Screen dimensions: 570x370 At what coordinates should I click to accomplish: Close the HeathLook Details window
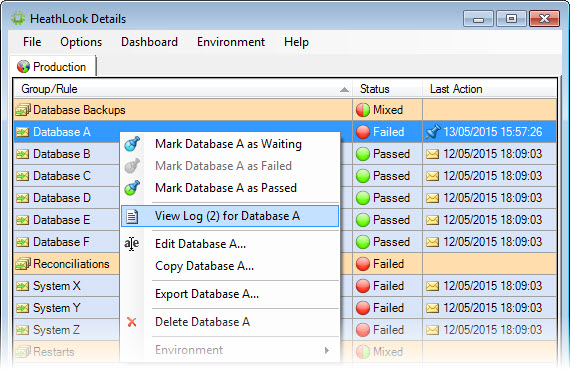(x=545, y=19)
